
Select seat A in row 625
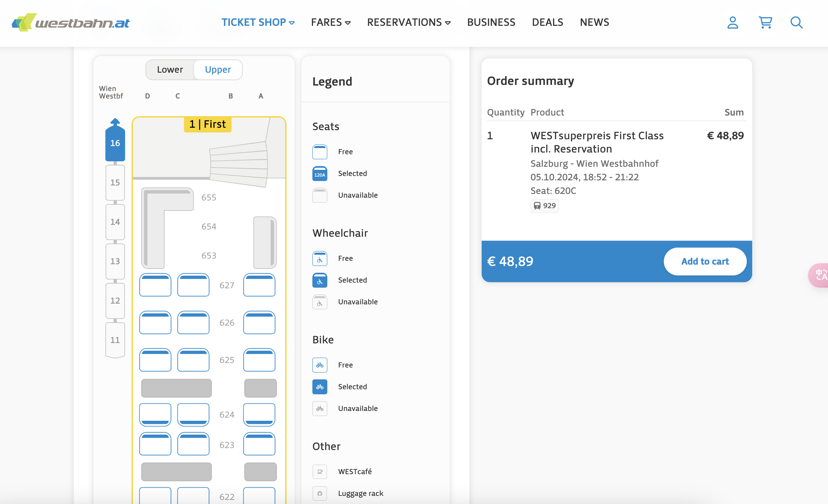coord(259,360)
